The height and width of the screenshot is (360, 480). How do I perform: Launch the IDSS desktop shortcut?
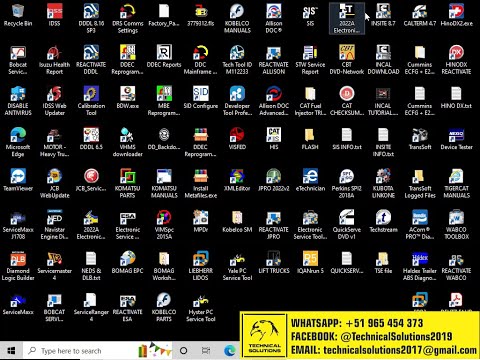tap(54, 16)
